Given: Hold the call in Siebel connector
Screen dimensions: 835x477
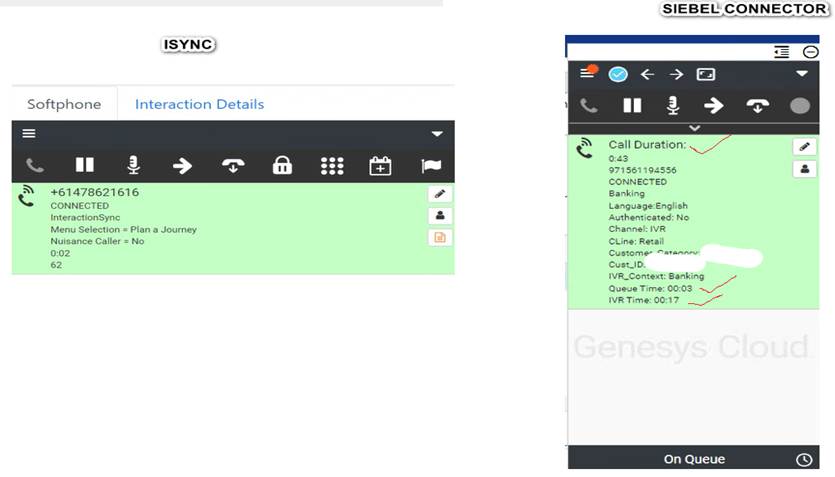Looking at the screenshot, I should pos(632,105).
